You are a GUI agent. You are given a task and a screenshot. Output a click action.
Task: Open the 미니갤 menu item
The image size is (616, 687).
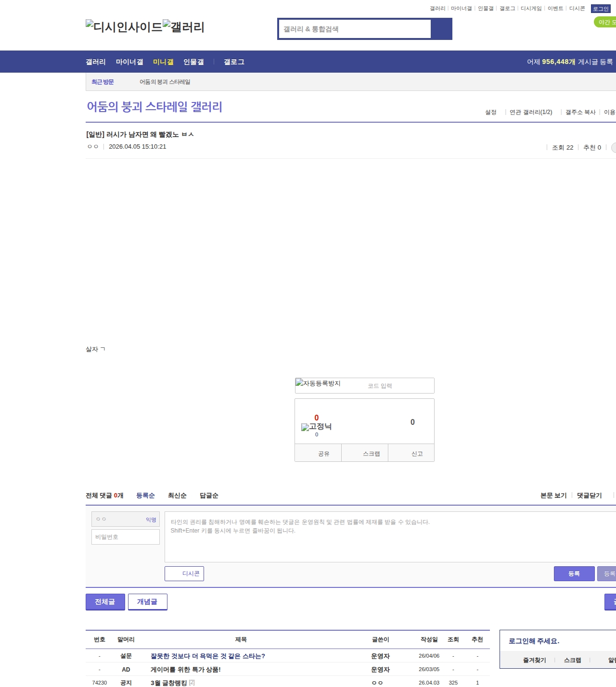click(163, 62)
